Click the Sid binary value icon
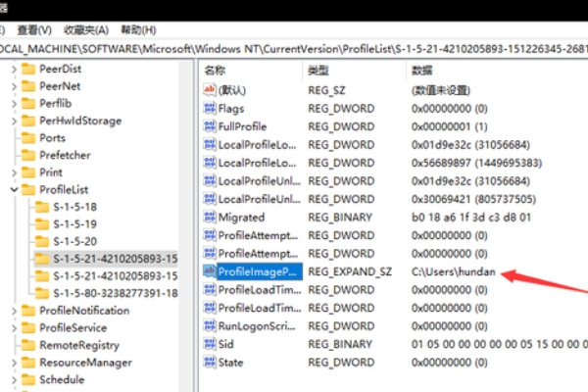 [209, 344]
